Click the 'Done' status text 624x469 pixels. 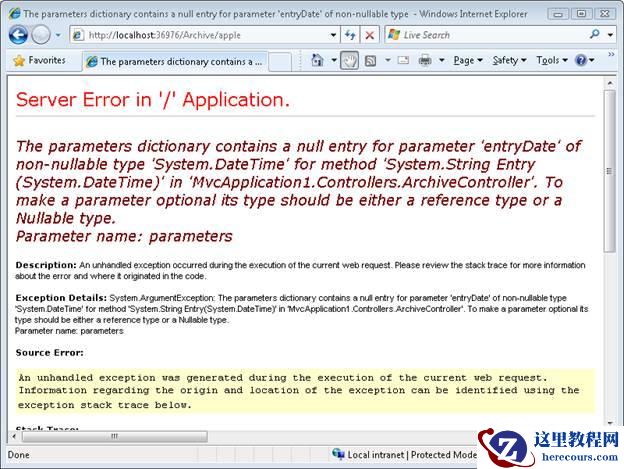tap(19, 455)
